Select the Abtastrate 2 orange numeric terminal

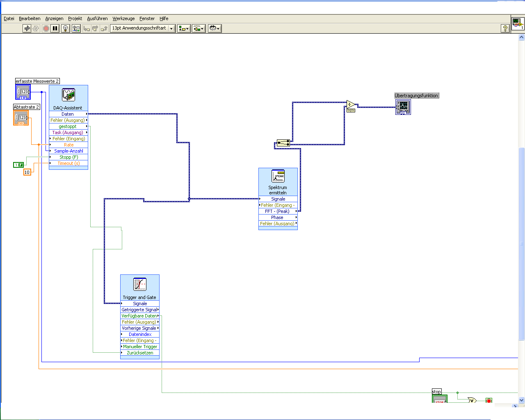click(21, 118)
